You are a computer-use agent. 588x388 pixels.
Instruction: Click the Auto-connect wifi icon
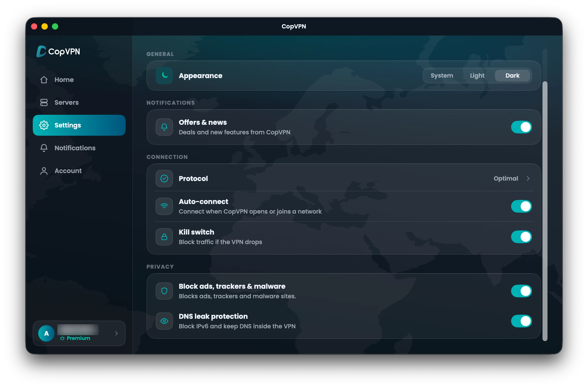[164, 206]
